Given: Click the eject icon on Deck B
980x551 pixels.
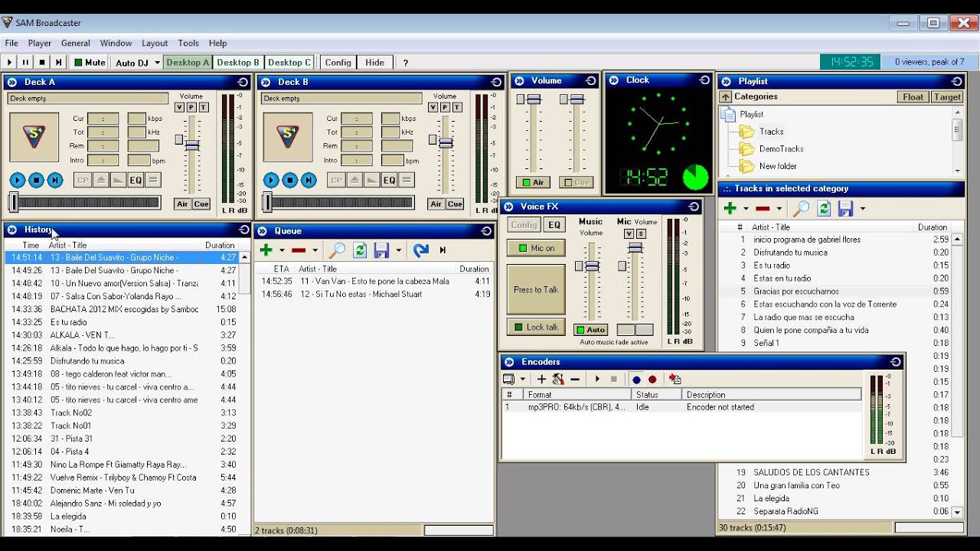Looking at the screenshot, I should (354, 181).
